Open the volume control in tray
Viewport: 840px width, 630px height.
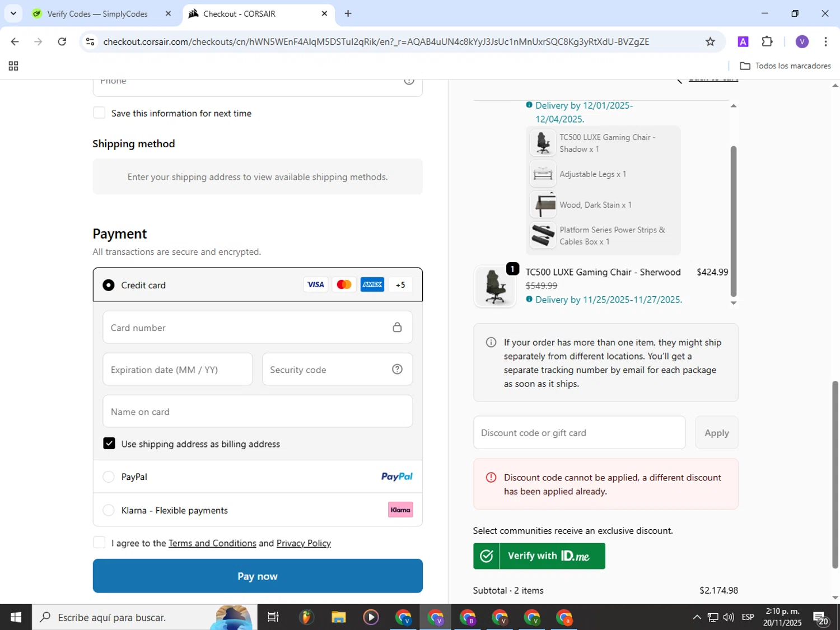[729, 617]
